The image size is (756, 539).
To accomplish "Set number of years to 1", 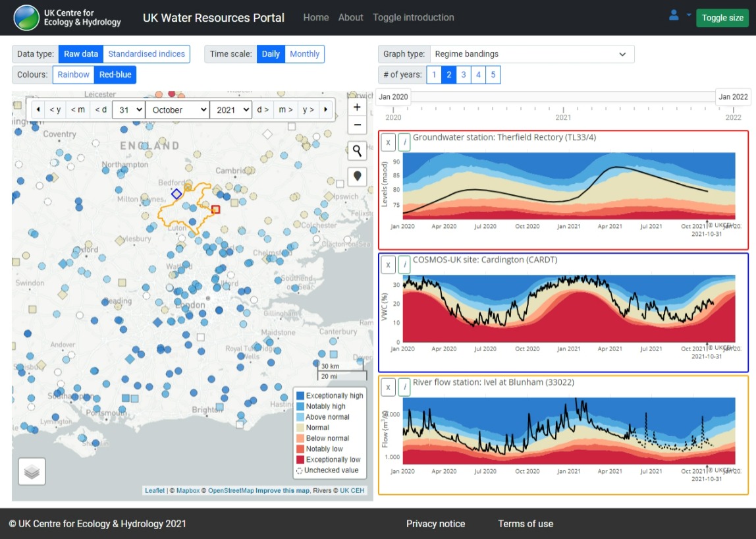I will pos(434,75).
